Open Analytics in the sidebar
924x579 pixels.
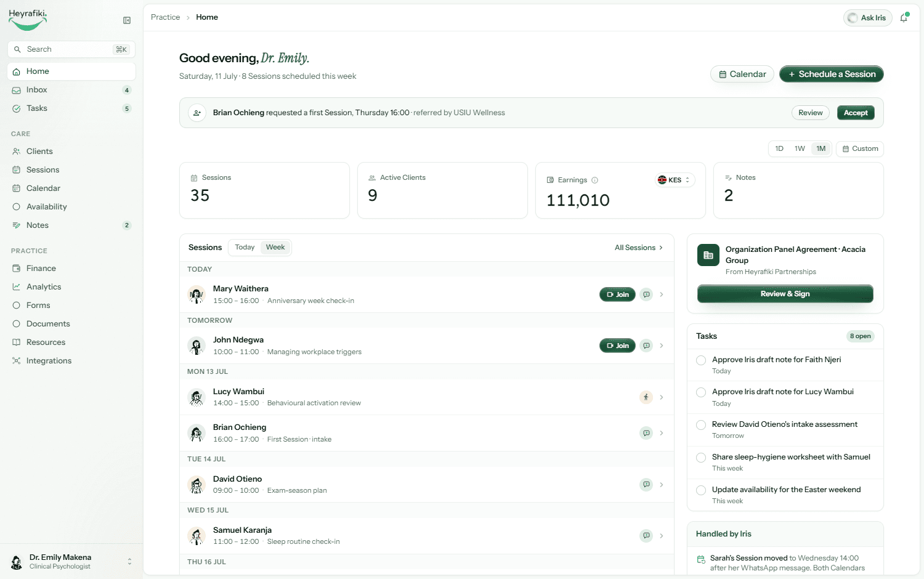coord(71,287)
